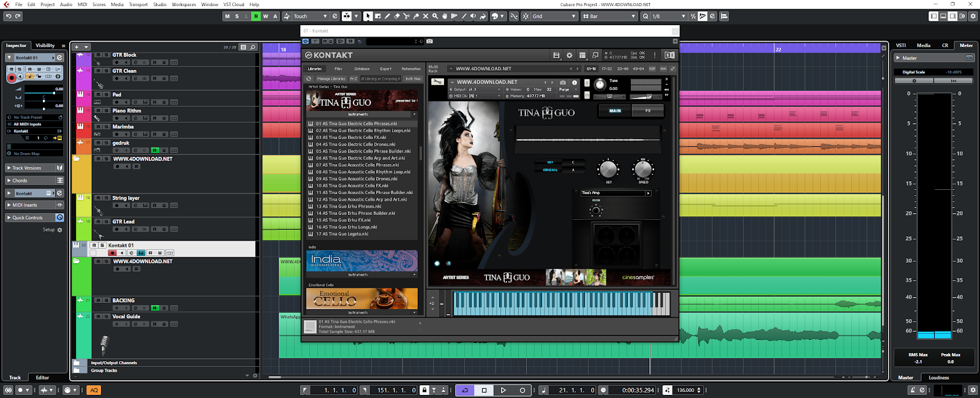The height and width of the screenshot is (398, 980).
Task: Toggle record enable on Kontakt 01 track
Action: 112,253
